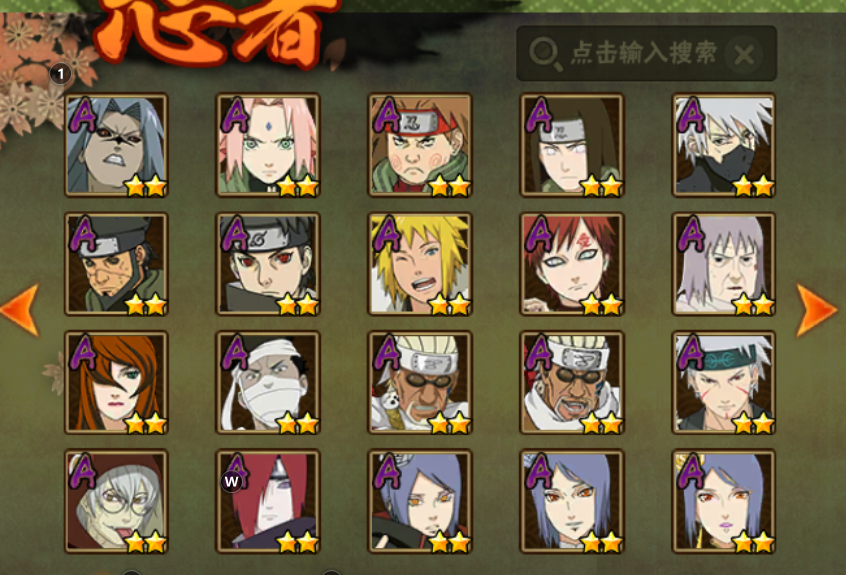The width and height of the screenshot is (846, 575).
Task: Select the bandaged-face ninja portrait
Action: pos(268,382)
